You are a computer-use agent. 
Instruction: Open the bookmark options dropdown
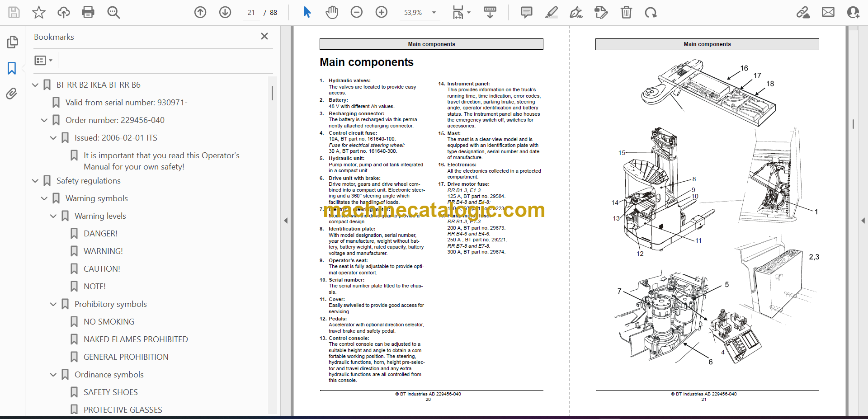coord(43,60)
